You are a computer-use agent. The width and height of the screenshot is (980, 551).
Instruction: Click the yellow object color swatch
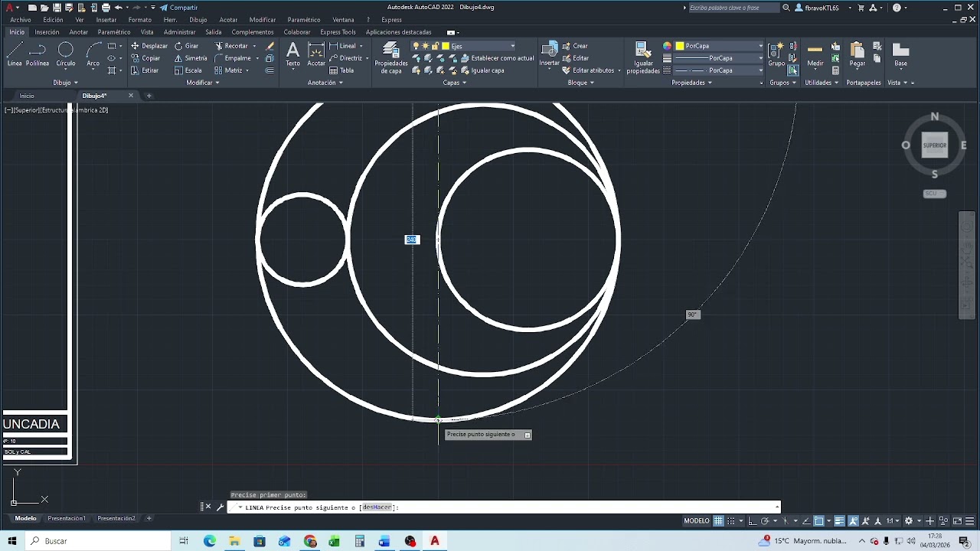(679, 46)
